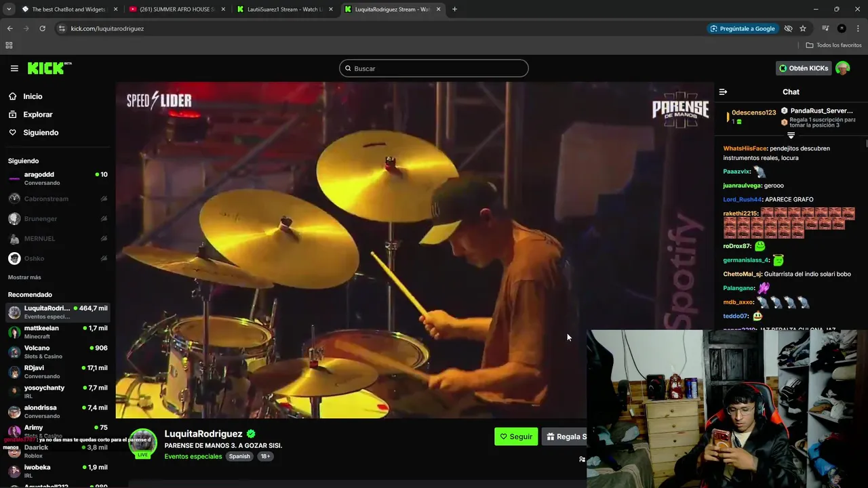Open rakethi2215 username in chat

(x=741, y=213)
